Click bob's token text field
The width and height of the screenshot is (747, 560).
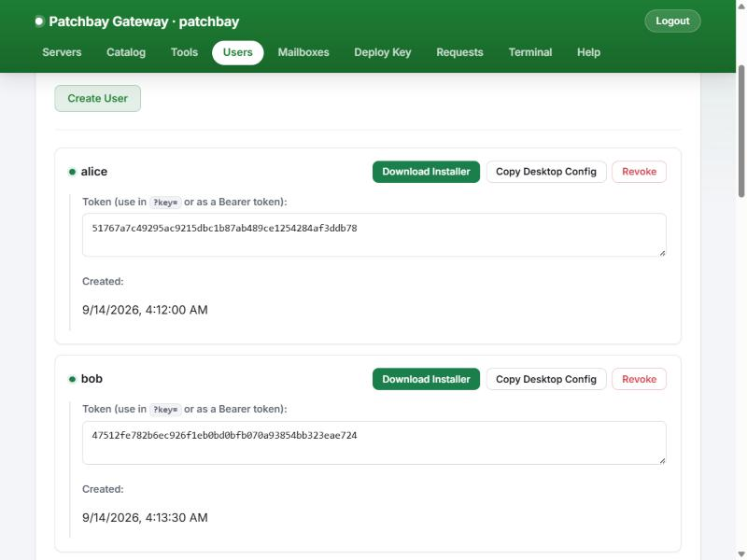374,442
